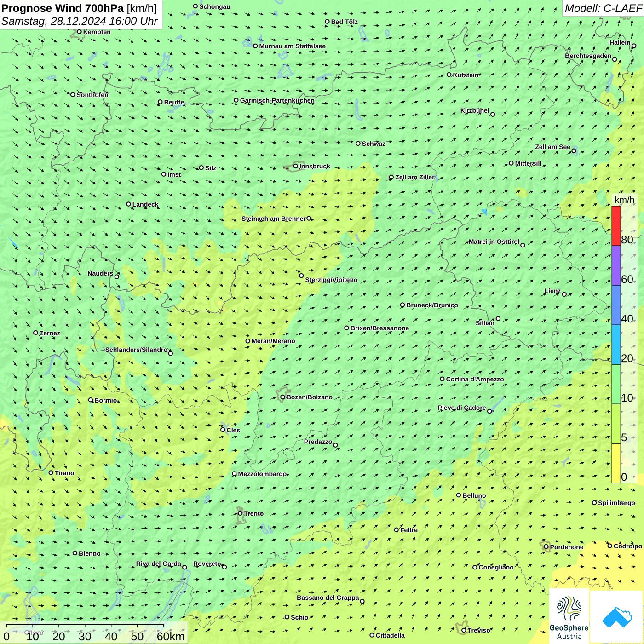The image size is (644, 644).
Task: Click the 'Modell: C-LAEF' label
Action: pyautogui.click(x=603, y=8)
